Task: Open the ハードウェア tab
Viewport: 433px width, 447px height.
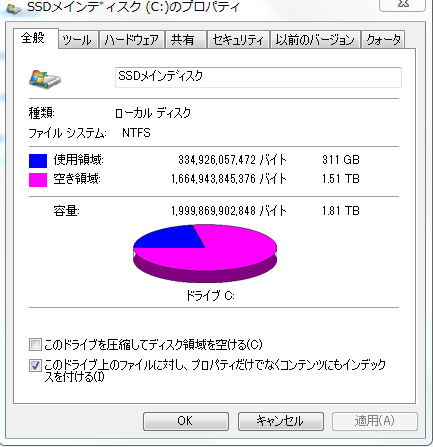Action: (132, 40)
